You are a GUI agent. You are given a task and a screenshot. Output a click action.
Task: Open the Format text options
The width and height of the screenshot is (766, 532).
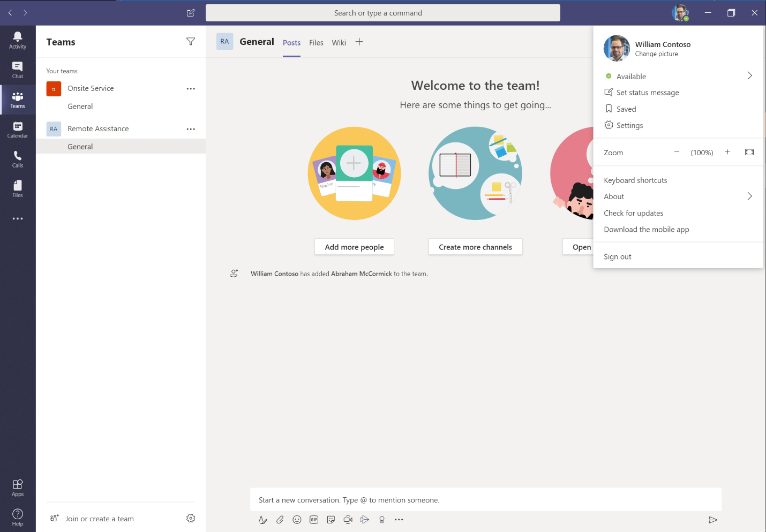pos(262,520)
